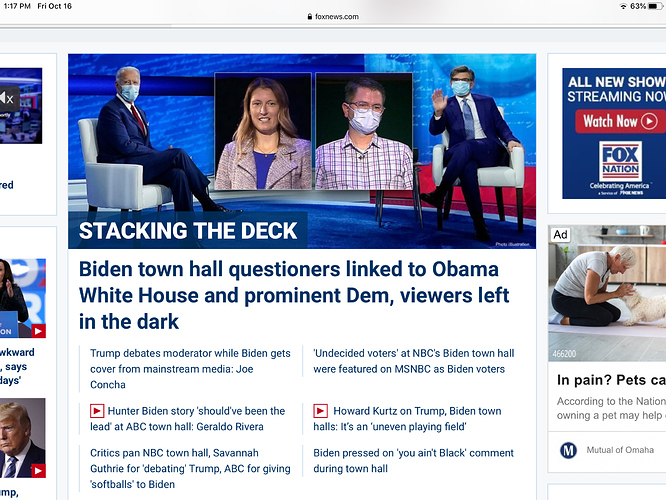Tap the battery status indicator
The image size is (666, 500).
coord(655,6)
